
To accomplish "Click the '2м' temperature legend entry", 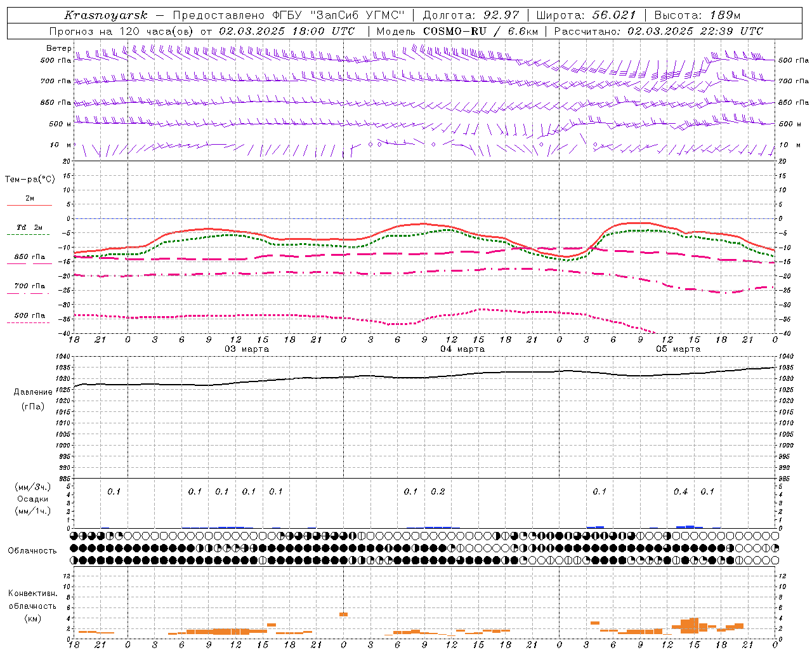I will [30, 199].
